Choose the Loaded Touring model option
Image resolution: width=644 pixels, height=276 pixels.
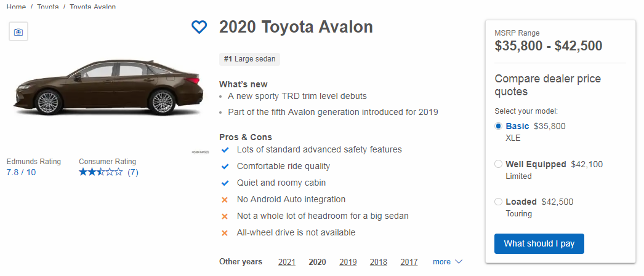(x=499, y=202)
